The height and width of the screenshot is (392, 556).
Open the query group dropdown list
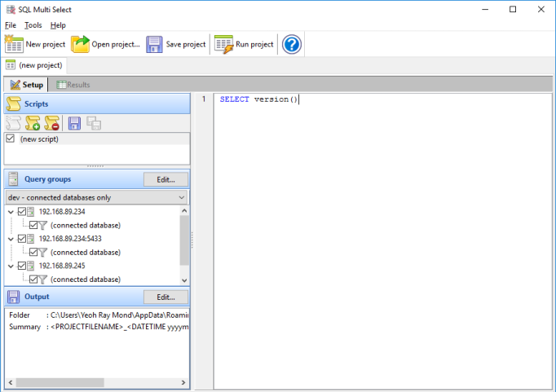pos(181,197)
